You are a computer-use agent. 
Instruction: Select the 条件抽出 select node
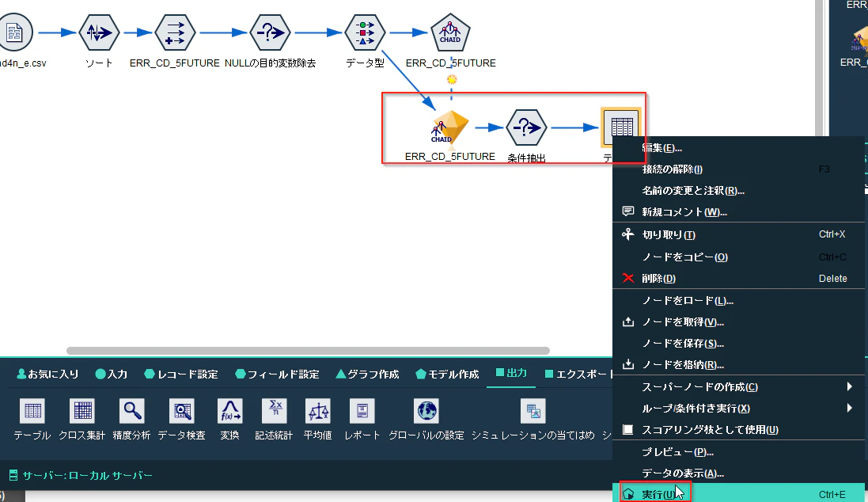point(526,128)
